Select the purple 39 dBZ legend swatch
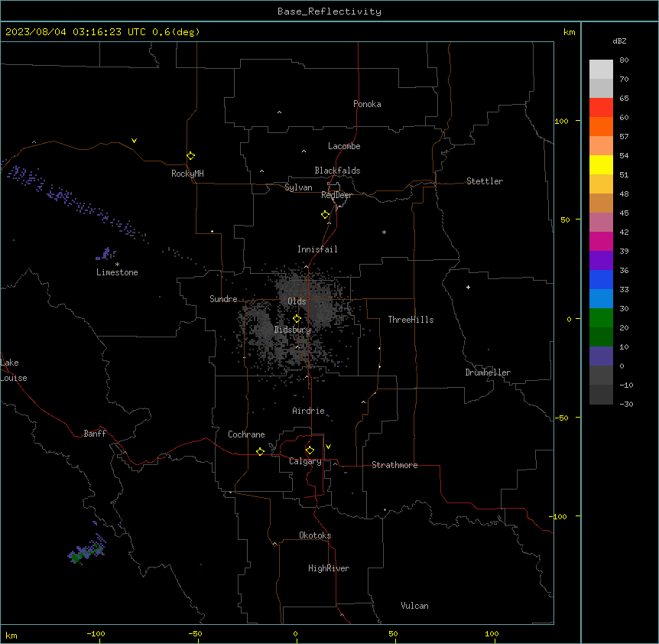The width and height of the screenshot is (659, 644). coord(601,260)
